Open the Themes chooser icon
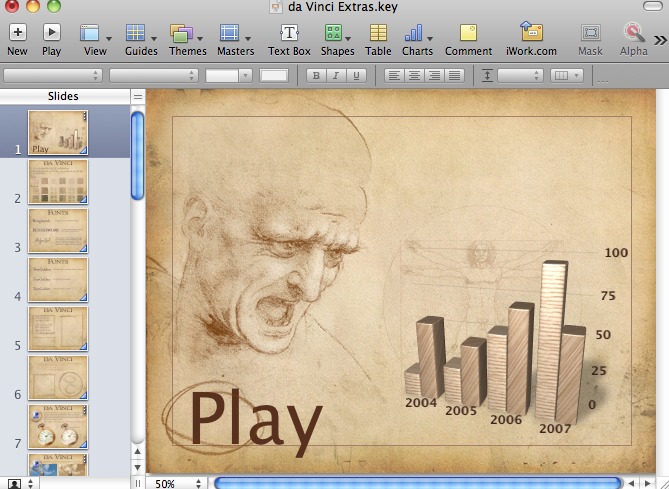 pyautogui.click(x=181, y=33)
